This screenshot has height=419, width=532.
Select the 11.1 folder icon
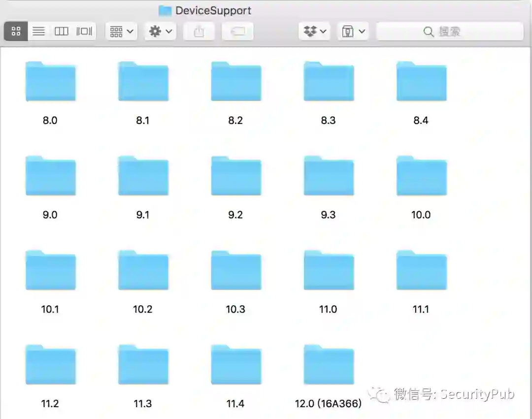pyautogui.click(x=421, y=270)
